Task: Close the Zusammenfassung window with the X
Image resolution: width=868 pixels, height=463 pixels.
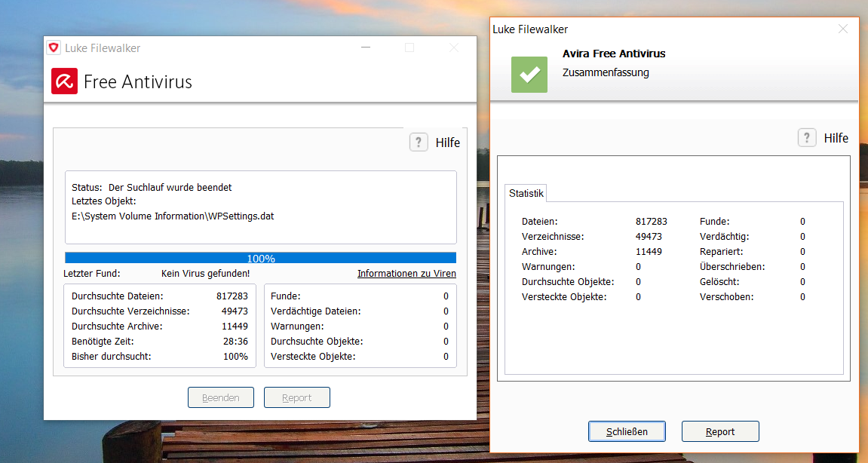Action: [x=842, y=29]
